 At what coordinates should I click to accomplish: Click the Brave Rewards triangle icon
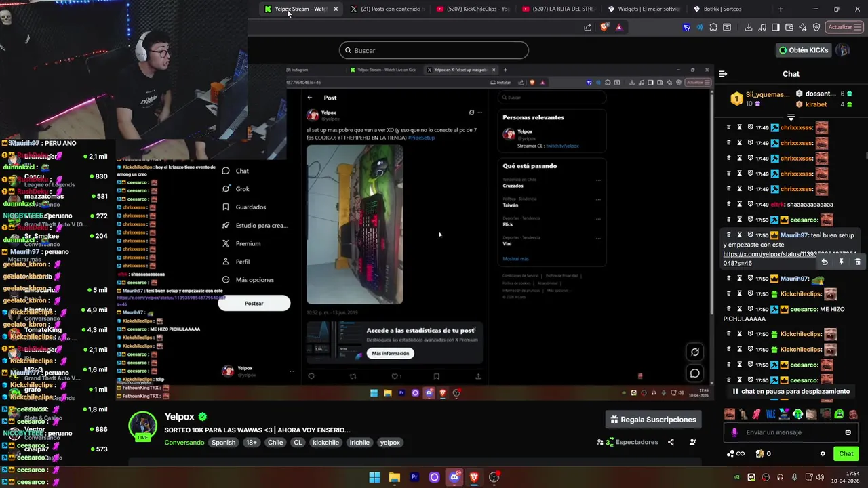[619, 27]
